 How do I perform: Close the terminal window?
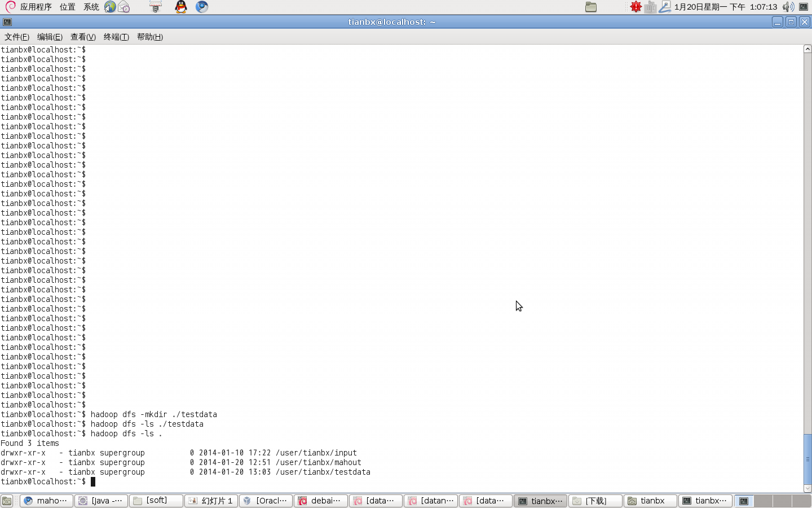pos(805,22)
